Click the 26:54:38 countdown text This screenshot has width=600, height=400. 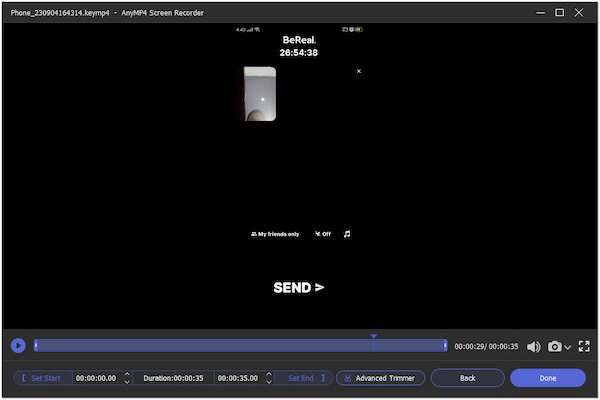click(x=299, y=53)
